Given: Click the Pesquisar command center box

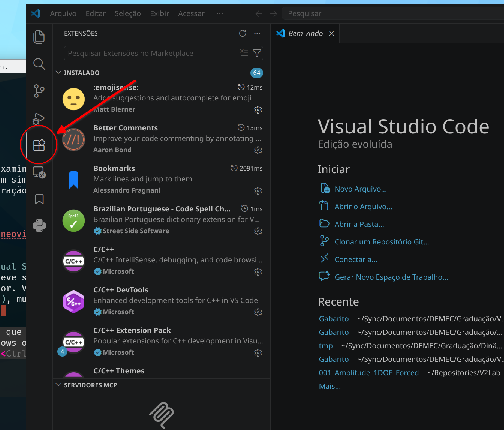Looking at the screenshot, I should click(x=393, y=14).
